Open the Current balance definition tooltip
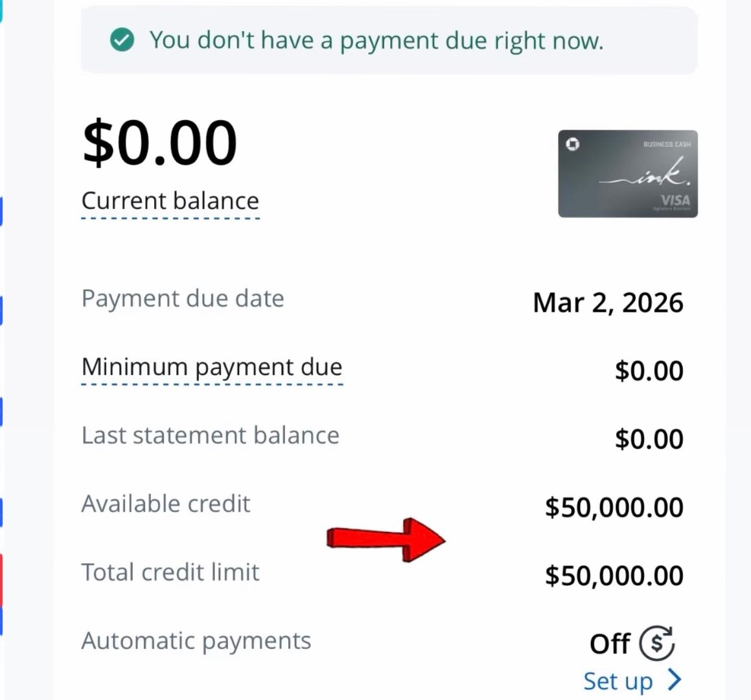The image size is (751, 700). [170, 201]
